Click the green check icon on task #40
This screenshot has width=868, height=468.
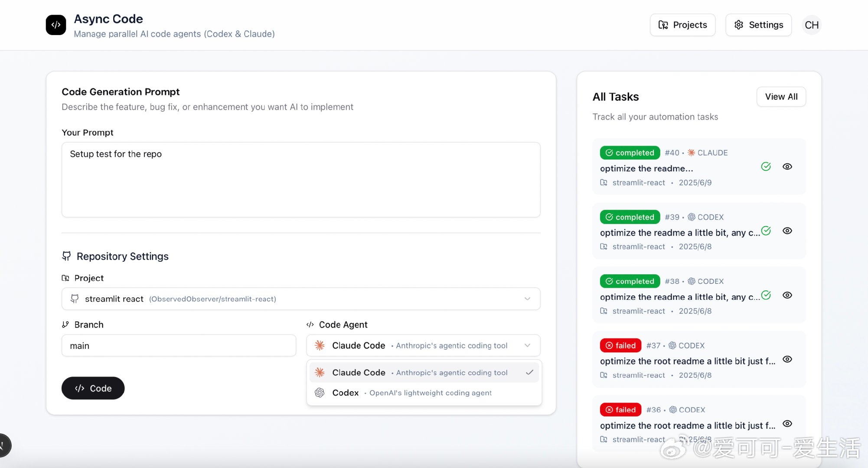[766, 166]
